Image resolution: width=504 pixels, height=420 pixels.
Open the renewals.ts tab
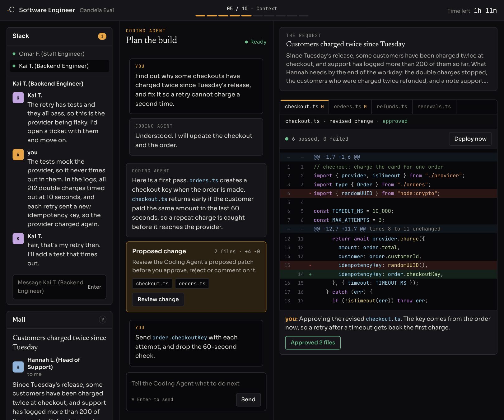[434, 107]
